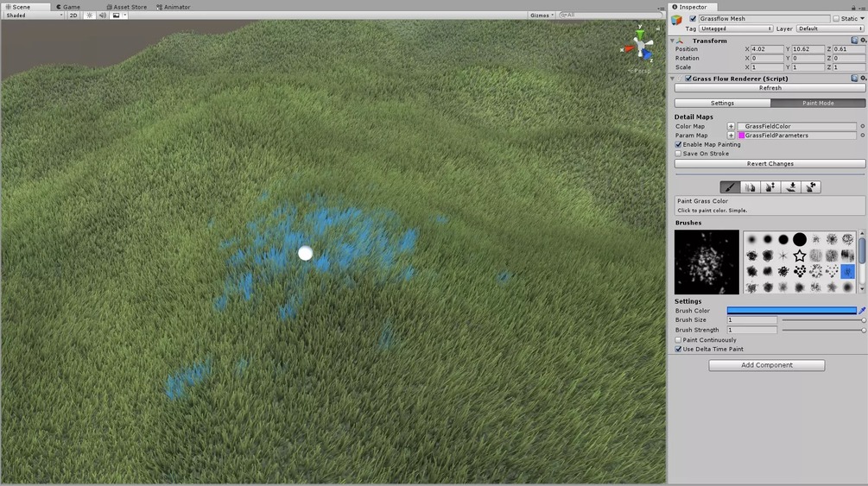Pick the large solid black circle brush
The width and height of the screenshot is (868, 486).
(x=800, y=239)
